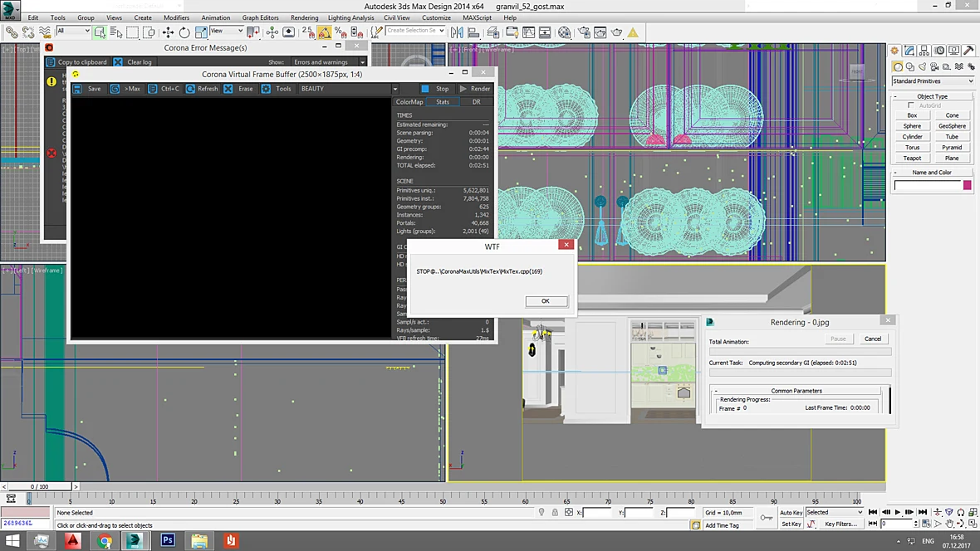Click Refresh in Corona frame buffer
Viewport: 980px width, 551px height.
202,89
